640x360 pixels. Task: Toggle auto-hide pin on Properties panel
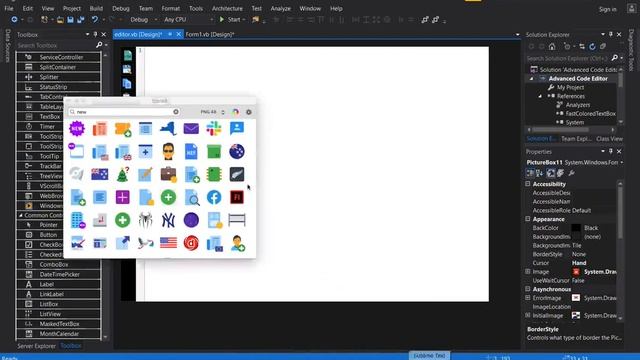pyautogui.click(x=611, y=151)
